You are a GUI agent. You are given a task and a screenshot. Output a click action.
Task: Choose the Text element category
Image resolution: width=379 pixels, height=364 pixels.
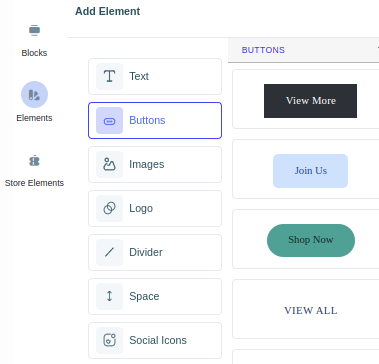click(x=155, y=76)
